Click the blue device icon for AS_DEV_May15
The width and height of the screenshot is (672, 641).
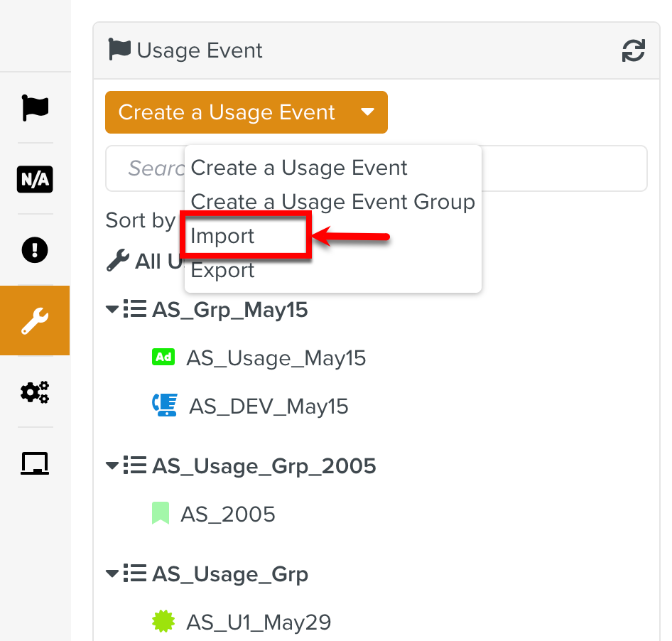tap(165, 405)
